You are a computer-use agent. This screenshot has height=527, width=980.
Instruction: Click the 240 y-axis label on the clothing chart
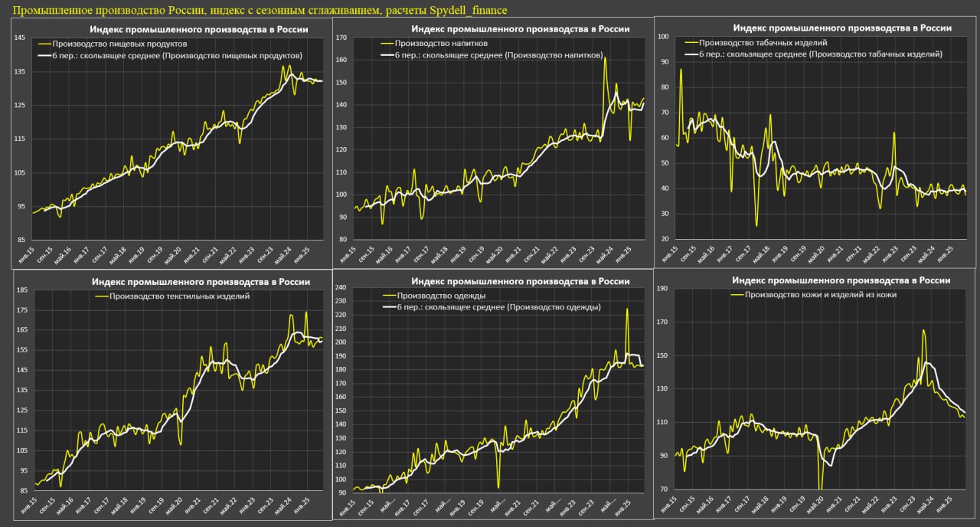click(341, 288)
